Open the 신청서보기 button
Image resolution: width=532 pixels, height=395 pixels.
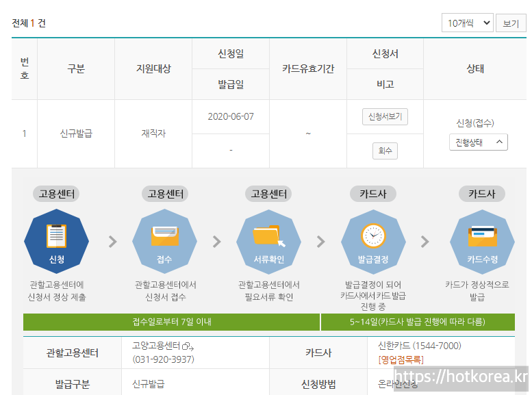pyautogui.click(x=385, y=117)
